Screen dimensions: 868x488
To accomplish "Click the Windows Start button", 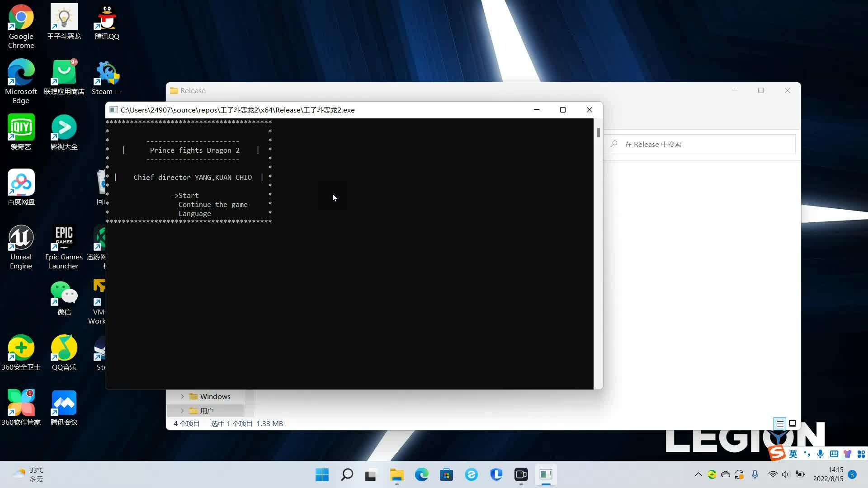I will pos(322,474).
